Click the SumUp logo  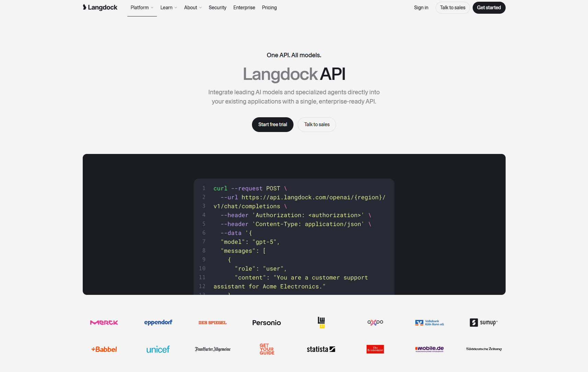(x=484, y=323)
